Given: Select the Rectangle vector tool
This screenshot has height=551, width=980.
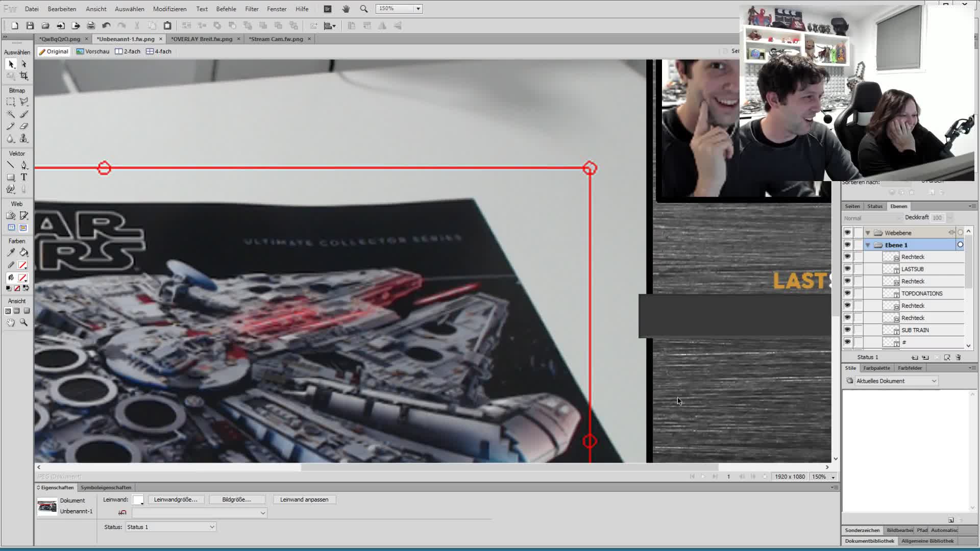Looking at the screenshot, I should (11, 178).
